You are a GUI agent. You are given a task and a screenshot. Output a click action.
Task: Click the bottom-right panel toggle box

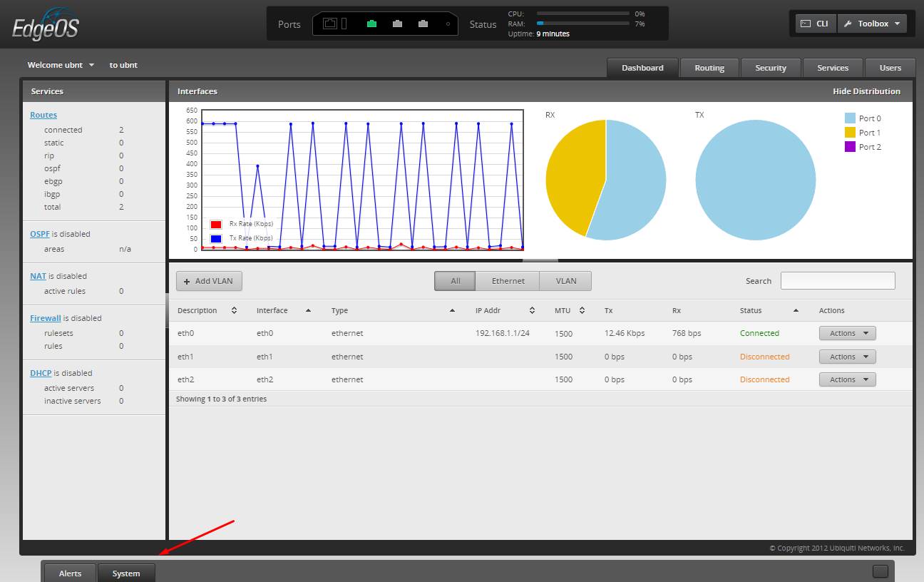tap(880, 571)
